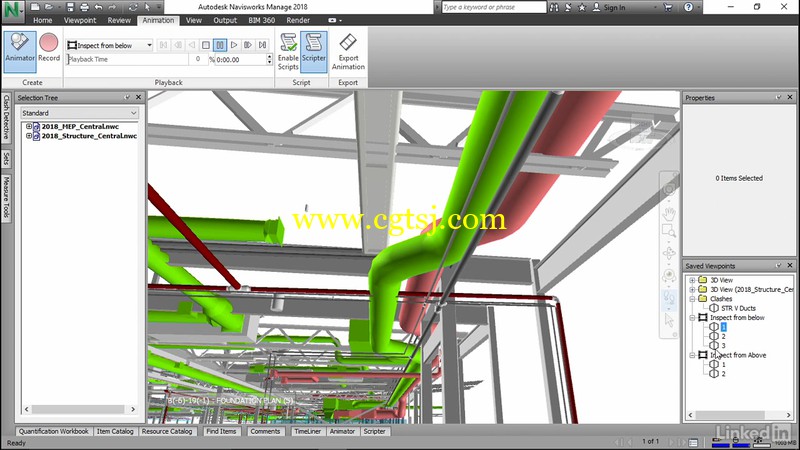The height and width of the screenshot is (450, 800).
Task: Click the Help question mark icon
Action: coord(688,7)
